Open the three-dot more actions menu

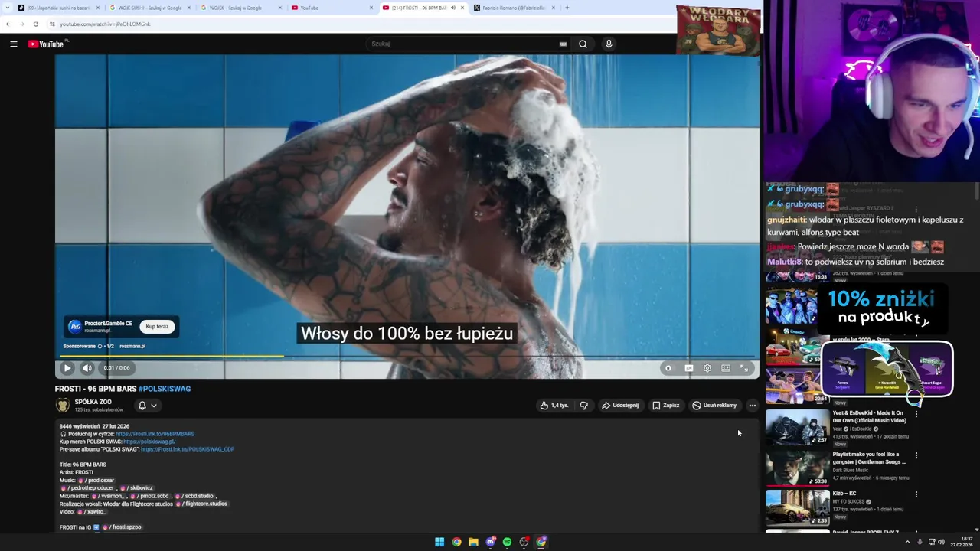(x=752, y=406)
